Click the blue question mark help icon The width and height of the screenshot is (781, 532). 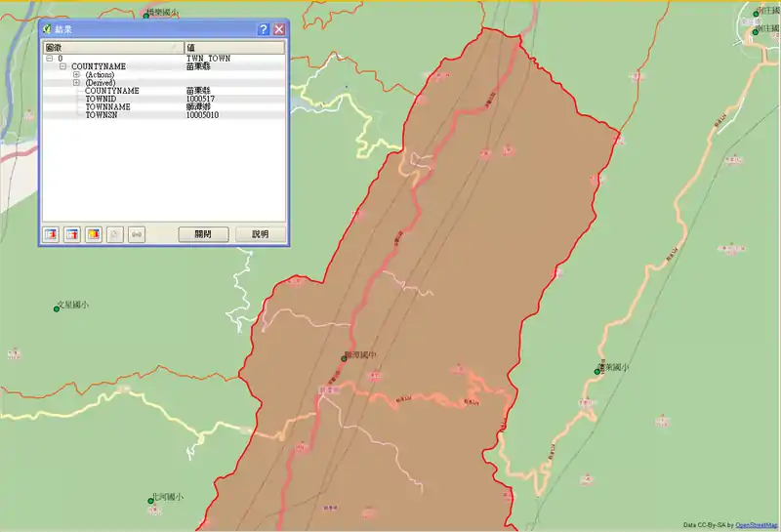(x=263, y=30)
